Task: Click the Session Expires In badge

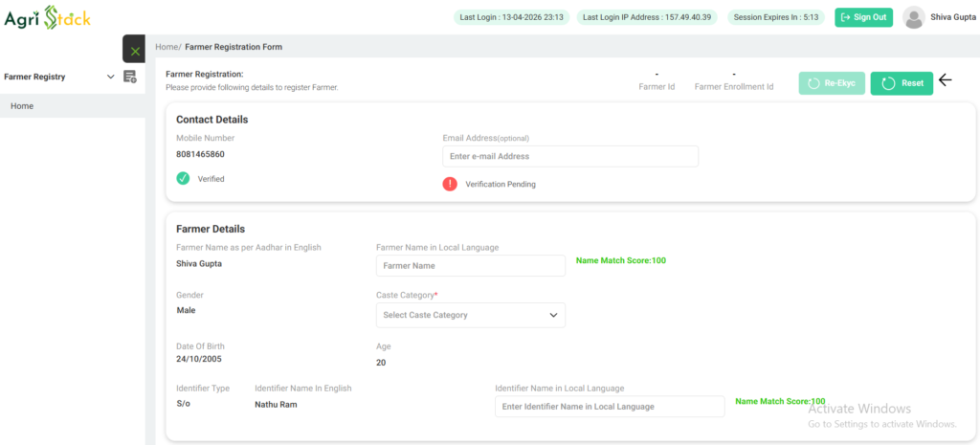Action: [775, 17]
